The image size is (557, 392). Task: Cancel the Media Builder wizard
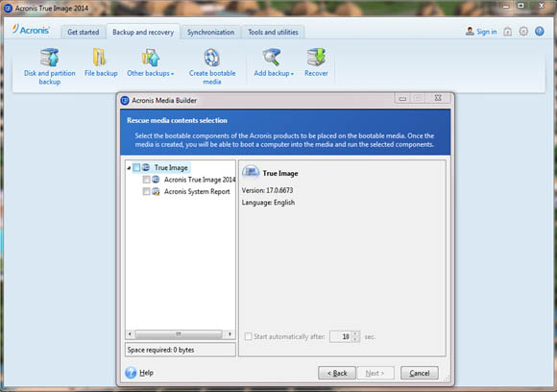420,373
